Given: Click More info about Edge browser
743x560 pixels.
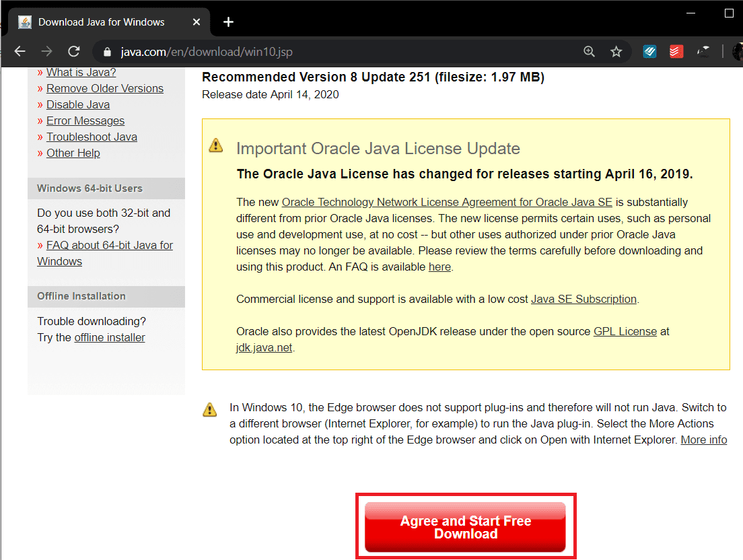Looking at the screenshot, I should point(704,440).
